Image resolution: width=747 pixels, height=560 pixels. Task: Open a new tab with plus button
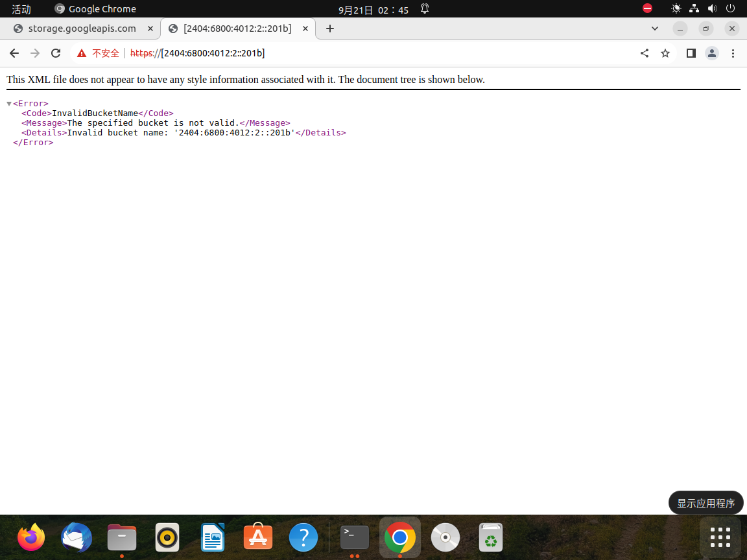[329, 29]
